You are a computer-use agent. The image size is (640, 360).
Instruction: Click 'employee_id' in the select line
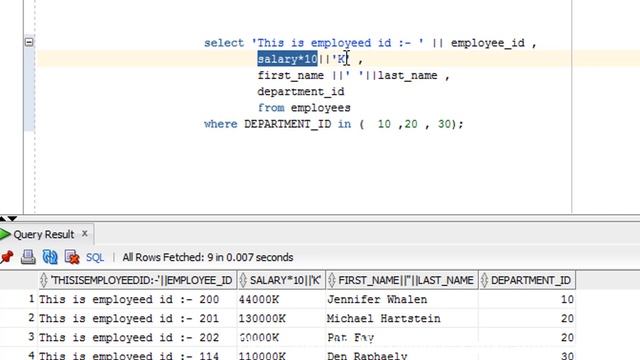487,43
